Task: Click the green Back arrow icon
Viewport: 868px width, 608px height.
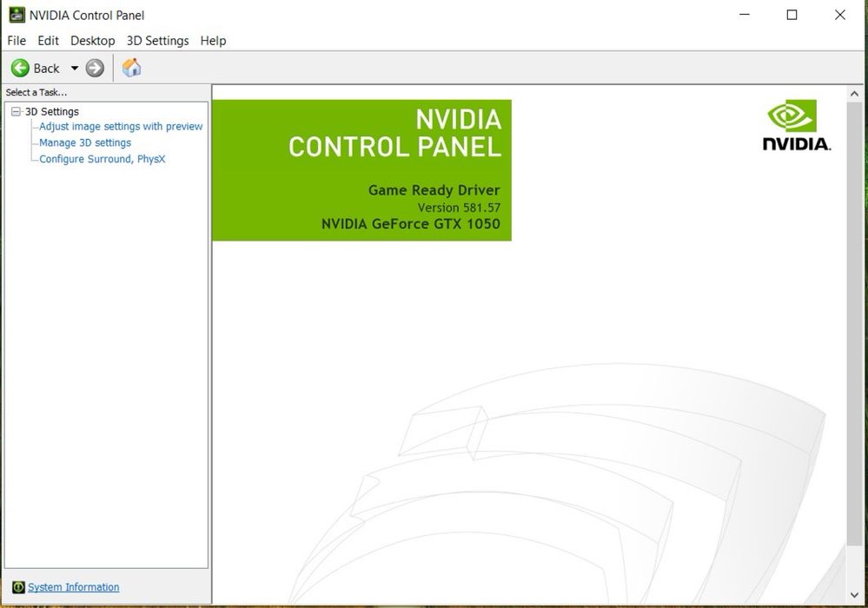Action: coord(20,68)
